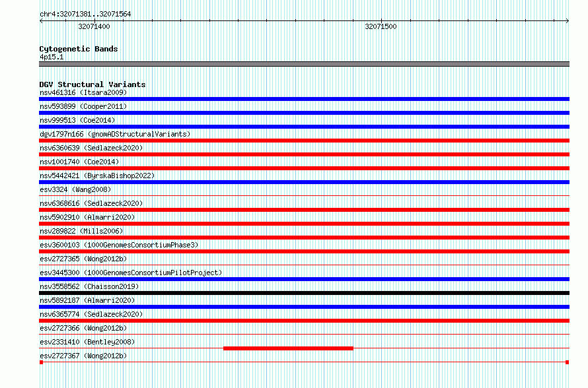Click the DGV Structural Variants track title
The height and width of the screenshot is (388, 588).
[92, 84]
